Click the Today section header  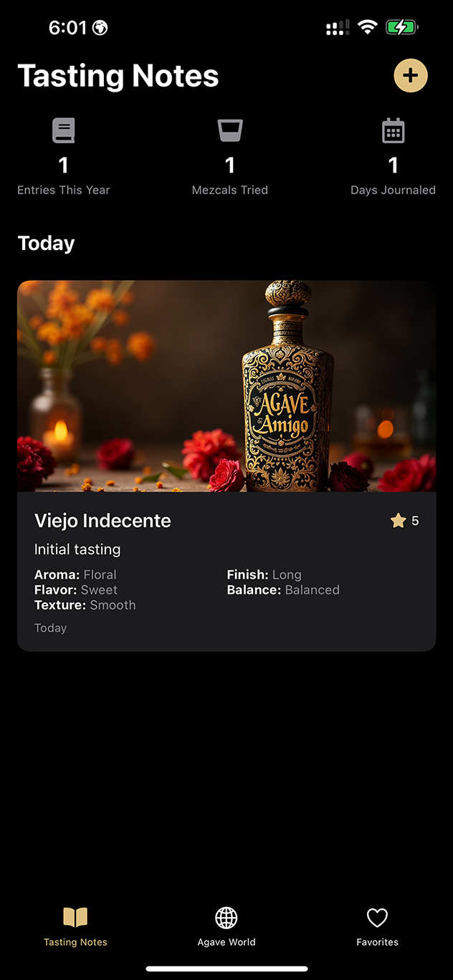pos(46,243)
